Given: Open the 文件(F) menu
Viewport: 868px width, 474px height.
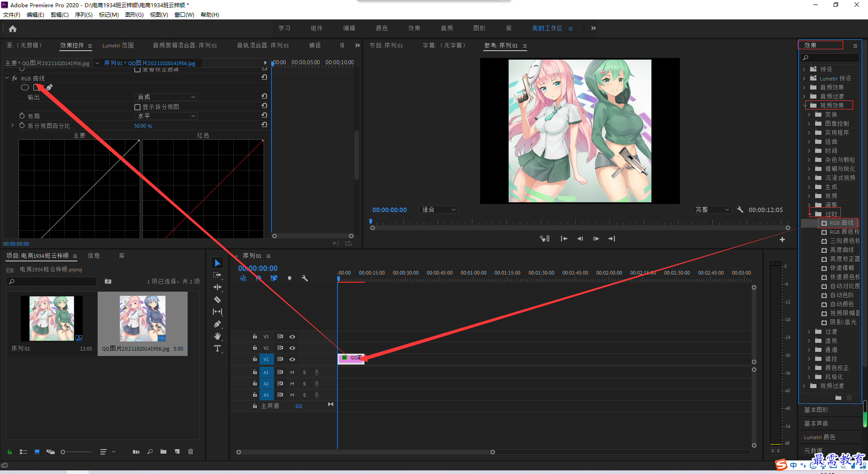Looking at the screenshot, I should (11, 15).
